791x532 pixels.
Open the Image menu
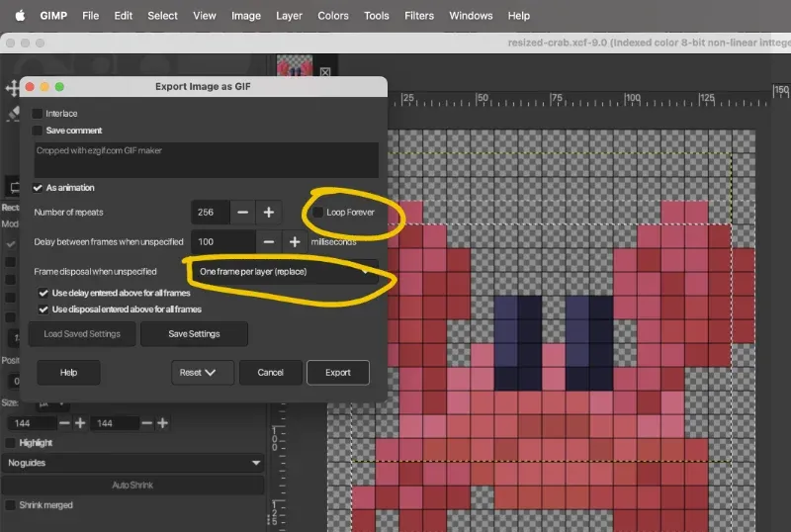point(246,16)
